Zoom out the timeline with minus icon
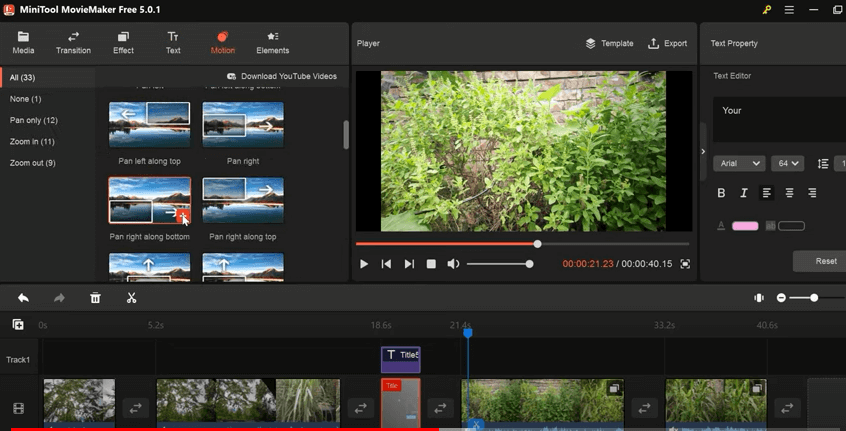This screenshot has width=846, height=431. click(x=781, y=298)
